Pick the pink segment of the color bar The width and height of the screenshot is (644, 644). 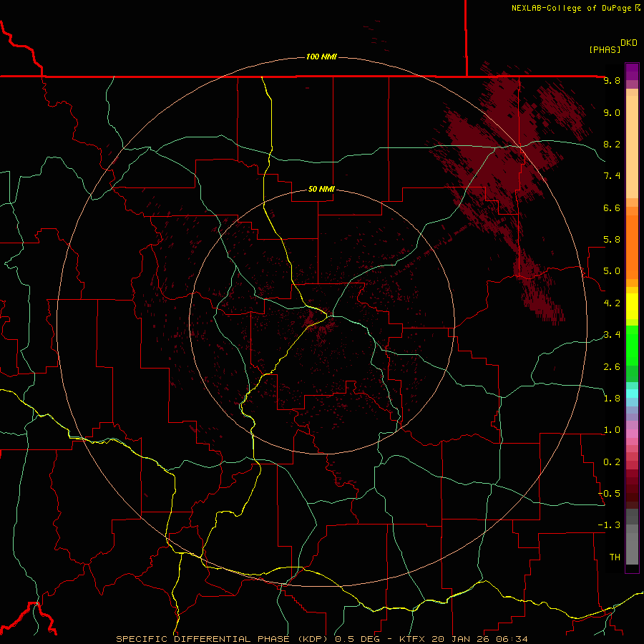pyautogui.click(x=632, y=434)
